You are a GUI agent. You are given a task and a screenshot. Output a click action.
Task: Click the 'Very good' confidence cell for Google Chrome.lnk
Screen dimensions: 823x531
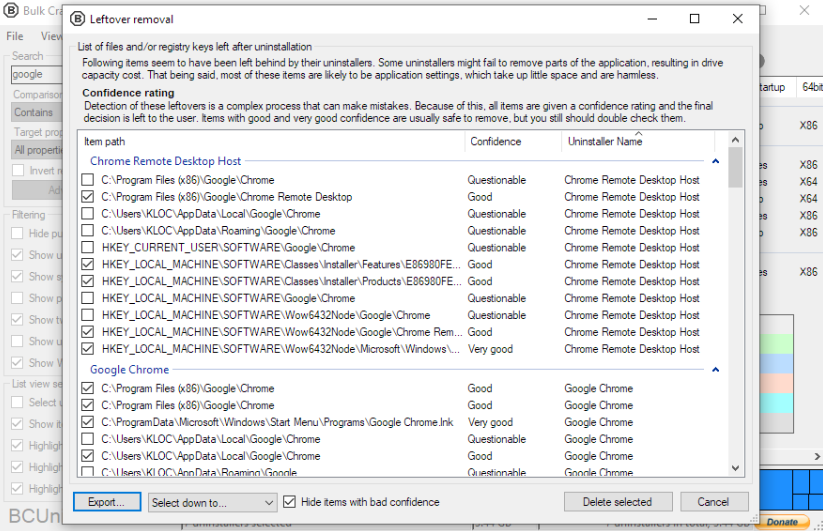pyautogui.click(x=490, y=422)
